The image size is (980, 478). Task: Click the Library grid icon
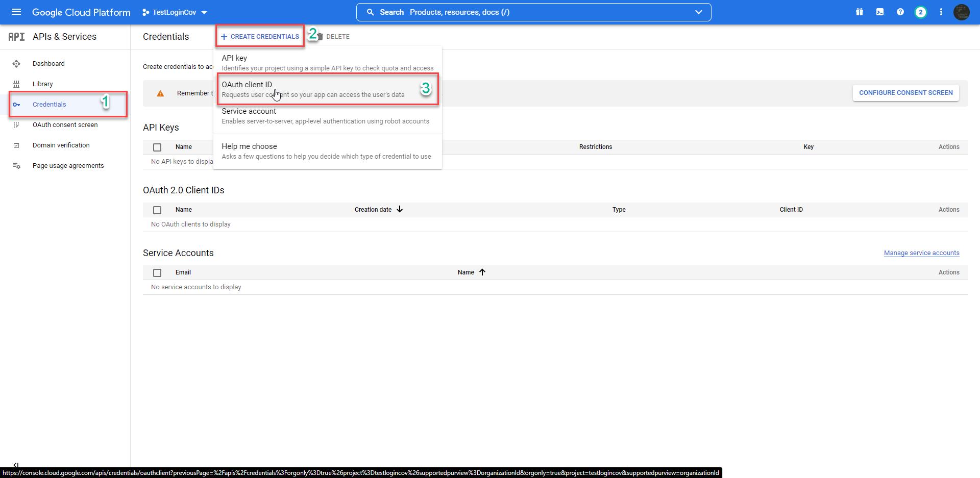pos(16,84)
